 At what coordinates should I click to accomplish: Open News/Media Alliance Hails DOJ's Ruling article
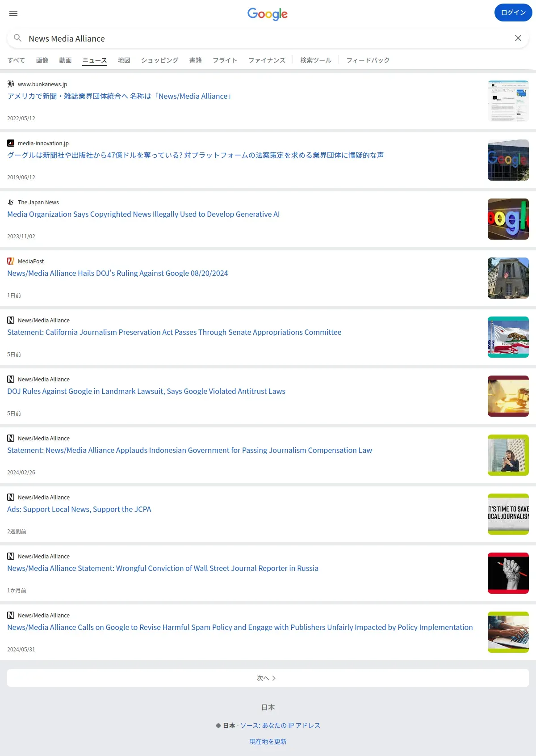pos(117,273)
